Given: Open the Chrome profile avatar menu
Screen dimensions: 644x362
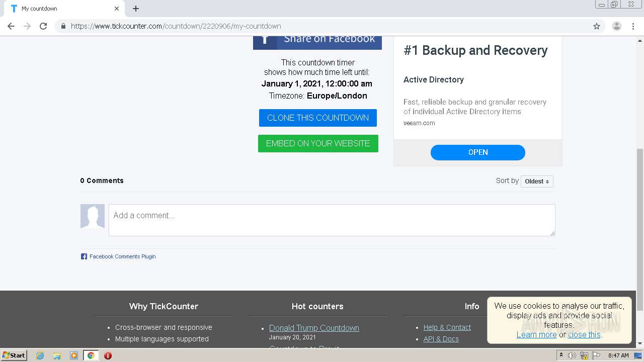Looking at the screenshot, I should (616, 26).
